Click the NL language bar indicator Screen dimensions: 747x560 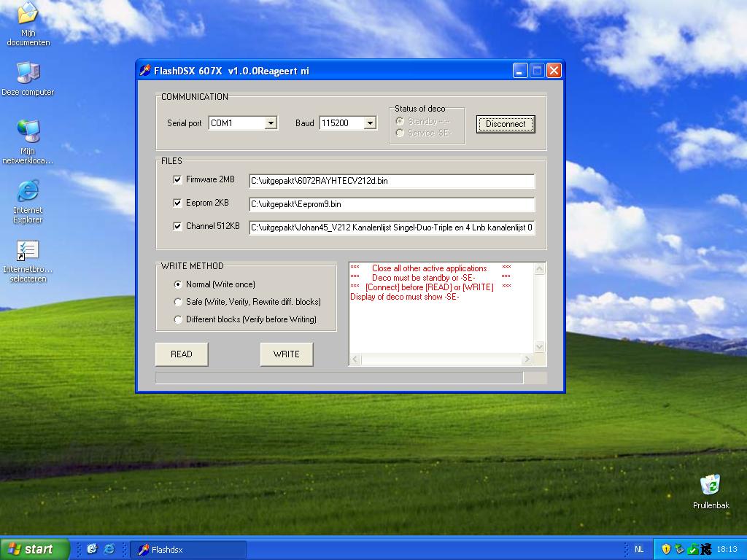click(638, 549)
